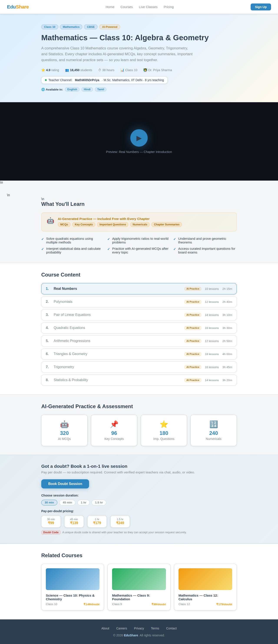This screenshot has height=644, width=278.
Task: Select the Important Questions chip
Action: (113, 225)
